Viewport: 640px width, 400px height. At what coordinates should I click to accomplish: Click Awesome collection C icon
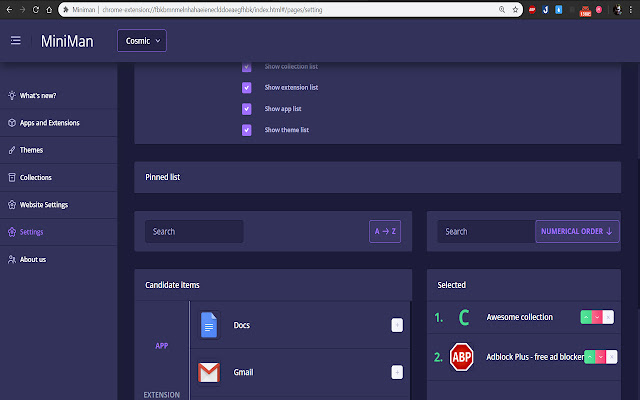(463, 317)
